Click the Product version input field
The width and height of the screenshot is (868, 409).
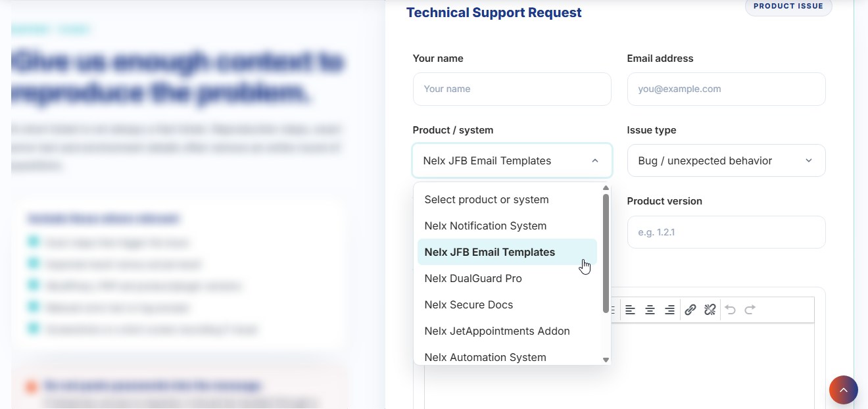click(x=727, y=232)
